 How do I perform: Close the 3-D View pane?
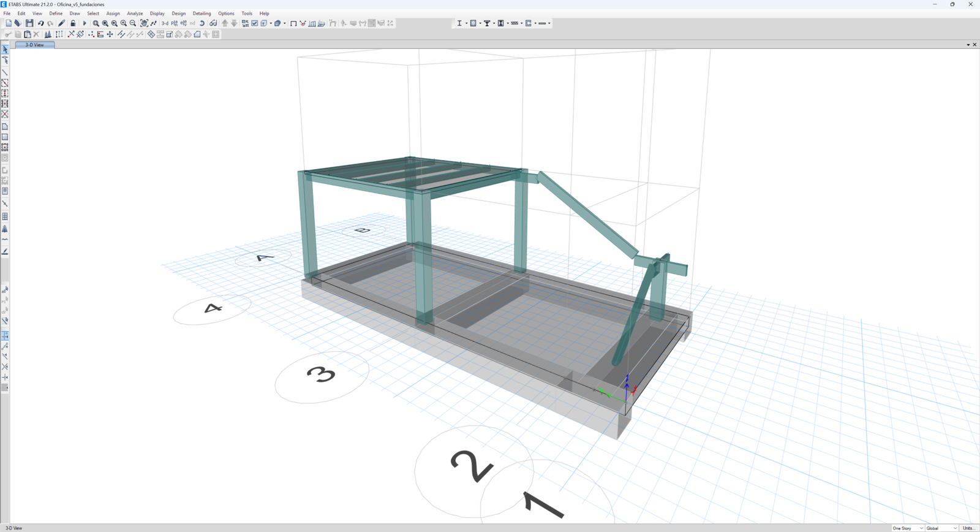[x=975, y=45]
